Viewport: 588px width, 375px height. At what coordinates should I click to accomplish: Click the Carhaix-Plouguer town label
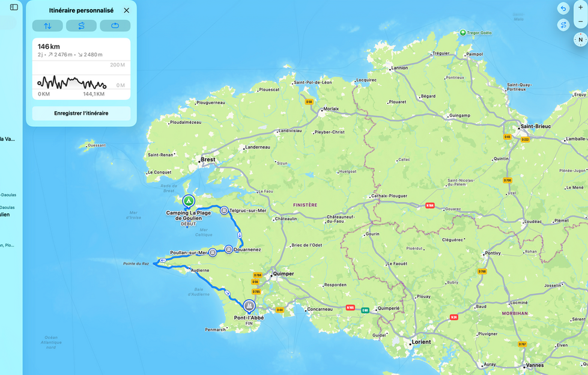pos(389,196)
